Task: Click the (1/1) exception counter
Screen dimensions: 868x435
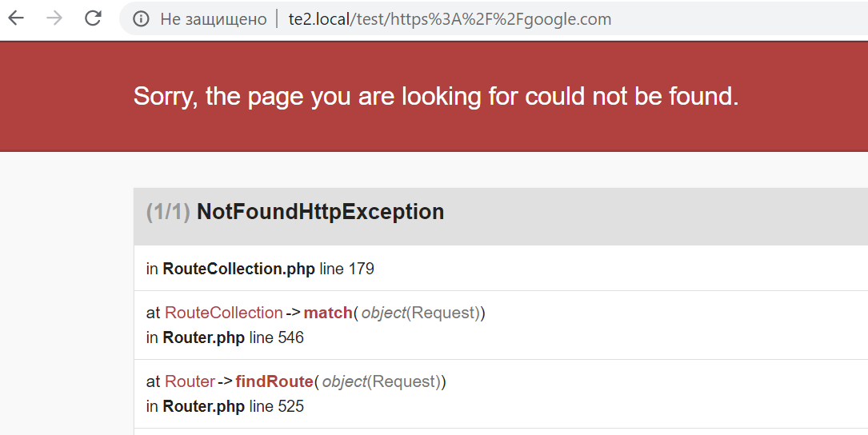Action: (168, 211)
